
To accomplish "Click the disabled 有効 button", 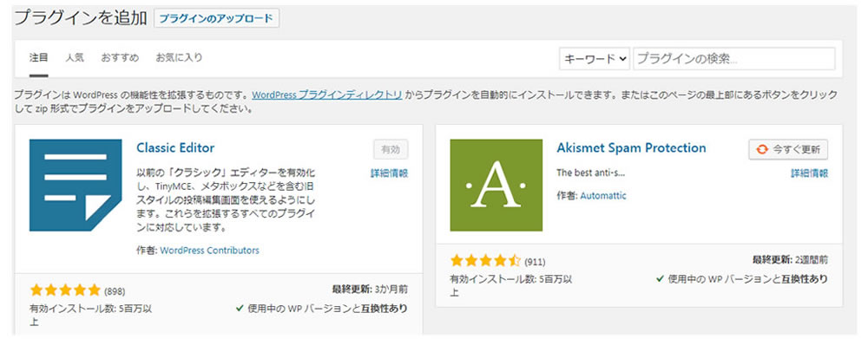I will point(391,149).
